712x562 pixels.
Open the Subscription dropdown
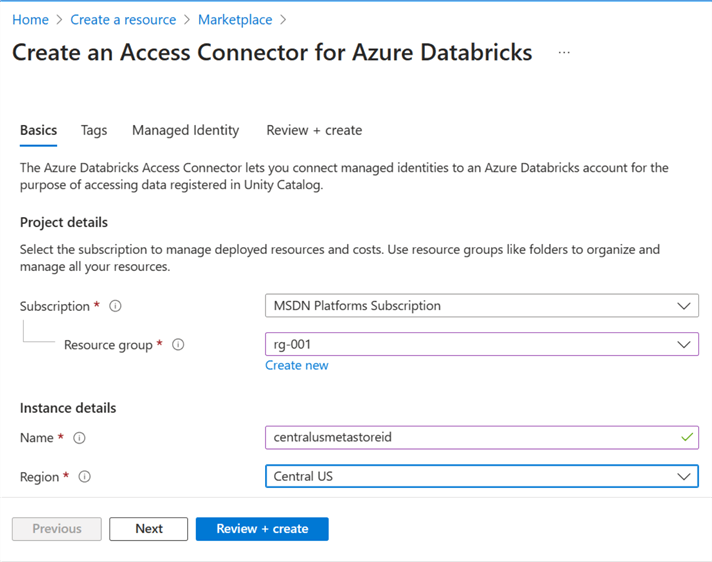482,306
